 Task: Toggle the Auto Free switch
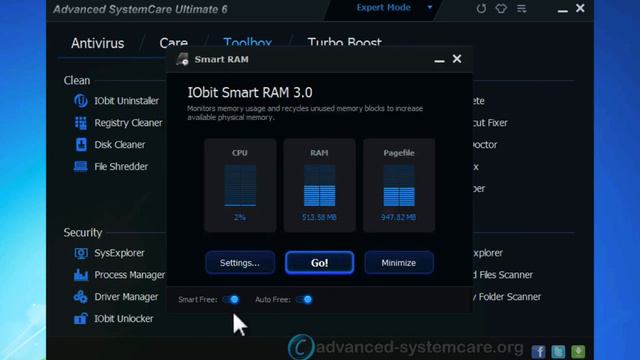click(x=304, y=300)
